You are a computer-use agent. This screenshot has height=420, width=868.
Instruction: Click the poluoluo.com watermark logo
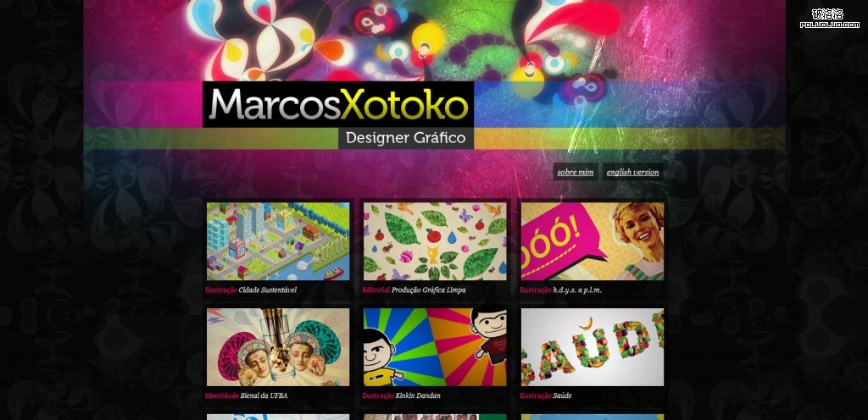tap(829, 19)
